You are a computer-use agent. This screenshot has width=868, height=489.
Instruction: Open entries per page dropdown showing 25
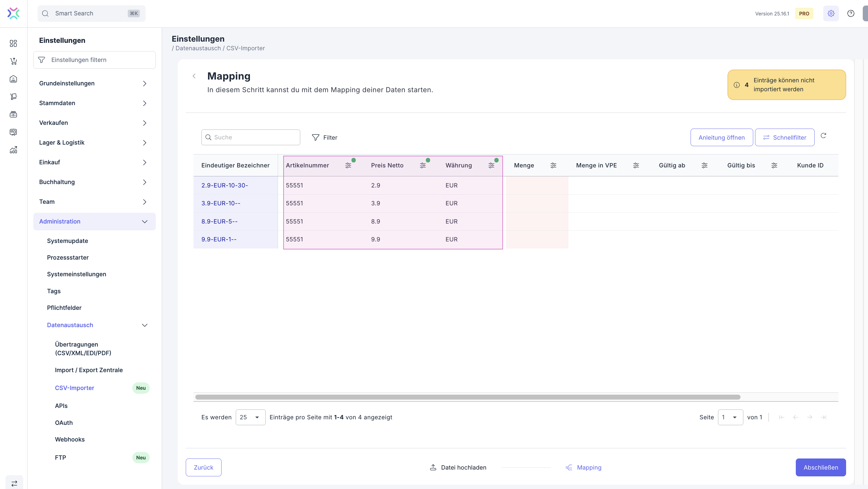pos(250,417)
